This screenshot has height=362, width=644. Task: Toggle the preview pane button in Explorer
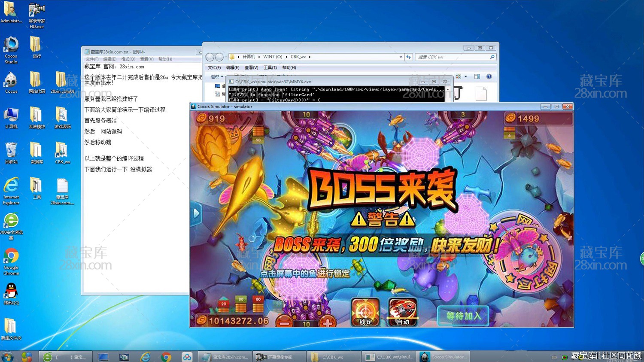477,76
